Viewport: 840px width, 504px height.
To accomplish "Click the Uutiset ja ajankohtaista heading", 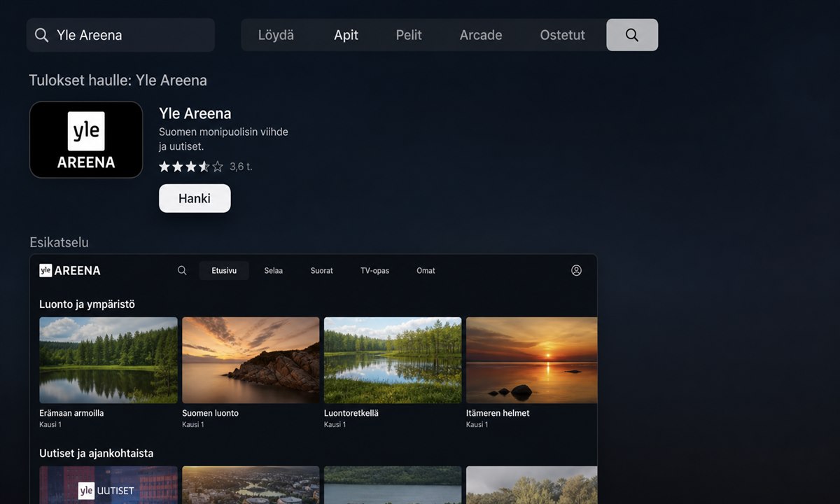I will coord(96,454).
